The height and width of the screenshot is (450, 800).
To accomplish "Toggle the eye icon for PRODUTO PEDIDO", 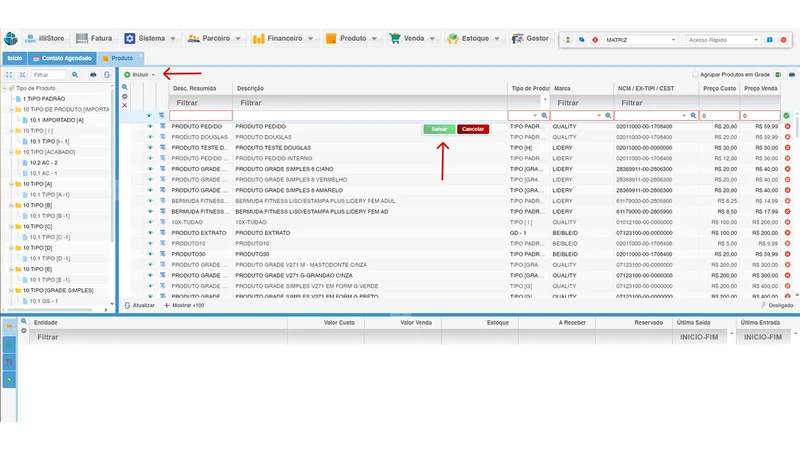I will pyautogui.click(x=150, y=126).
